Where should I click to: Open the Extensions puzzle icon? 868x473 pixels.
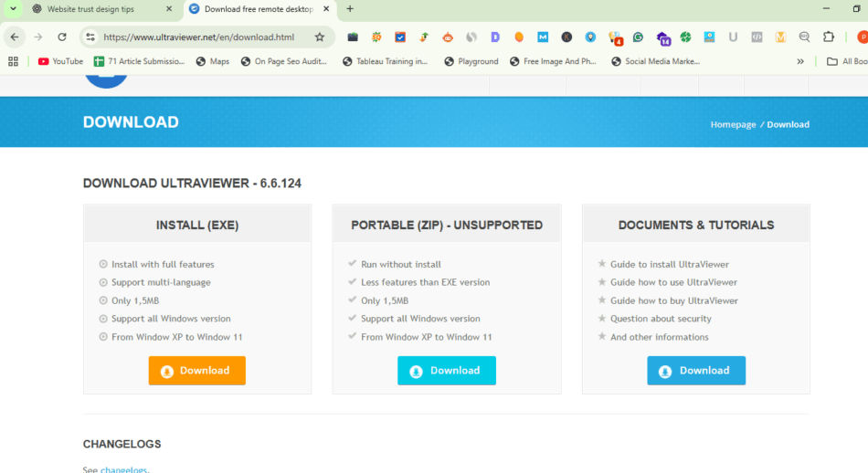pos(829,37)
